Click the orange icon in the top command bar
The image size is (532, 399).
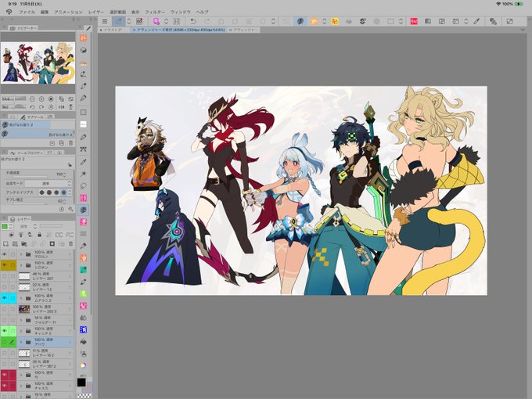pyautogui.click(x=314, y=21)
